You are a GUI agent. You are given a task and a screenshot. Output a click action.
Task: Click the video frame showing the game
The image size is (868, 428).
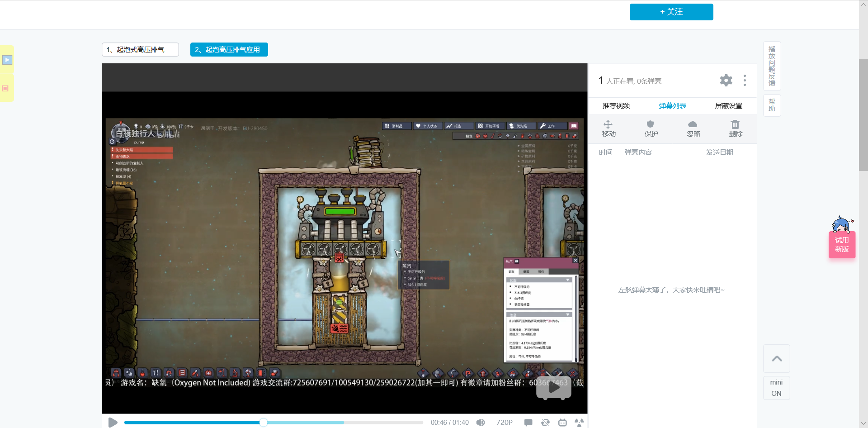(344, 238)
